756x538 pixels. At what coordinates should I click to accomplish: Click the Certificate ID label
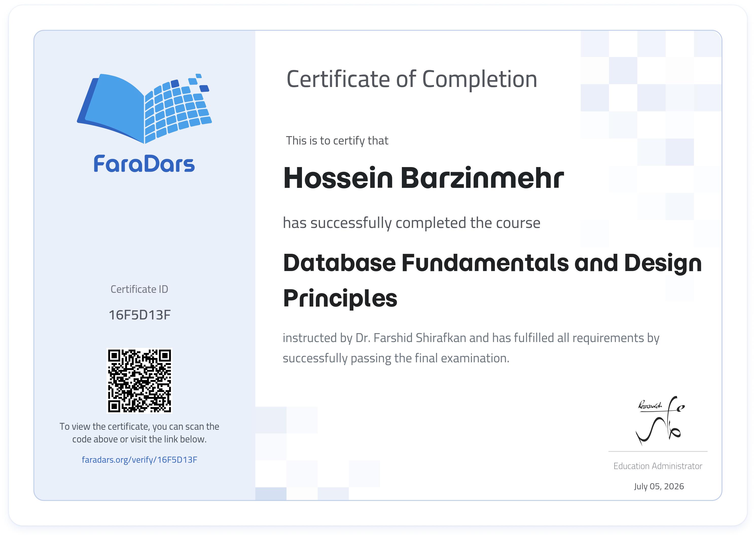pos(139,289)
